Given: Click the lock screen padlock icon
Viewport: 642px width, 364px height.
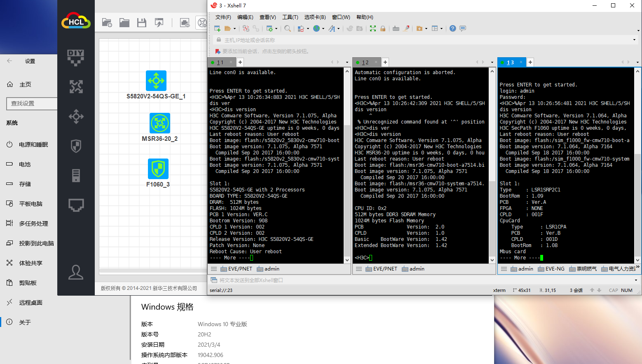Looking at the screenshot, I should click(x=383, y=28).
